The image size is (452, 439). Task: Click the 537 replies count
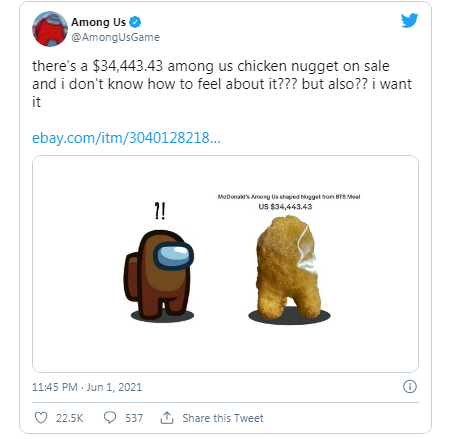pyautogui.click(x=134, y=418)
